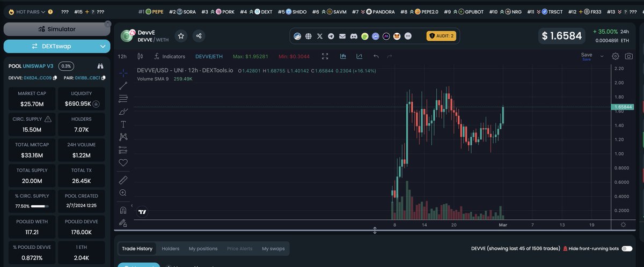The width and height of the screenshot is (644, 267).
Task: Undo the last chart action
Action: (376, 56)
